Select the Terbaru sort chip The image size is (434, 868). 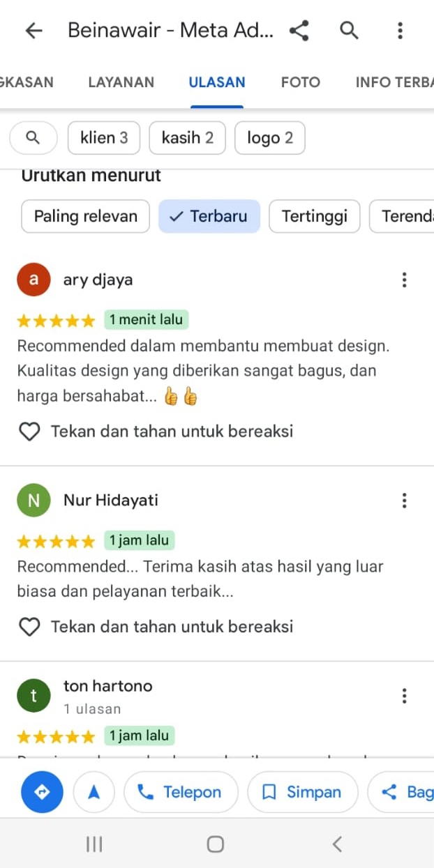209,216
